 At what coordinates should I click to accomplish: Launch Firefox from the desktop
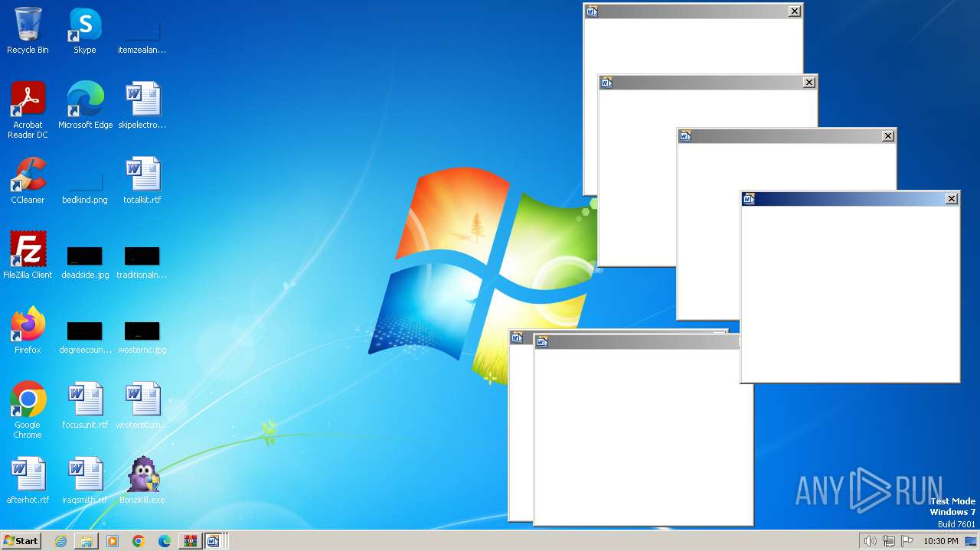tap(28, 330)
